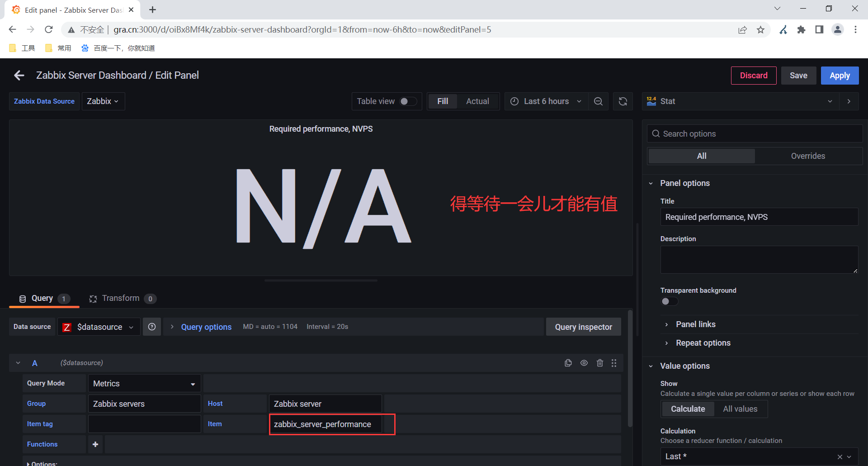Click the Group field Zabbix servers
The width and height of the screenshot is (868, 466).
[144, 404]
